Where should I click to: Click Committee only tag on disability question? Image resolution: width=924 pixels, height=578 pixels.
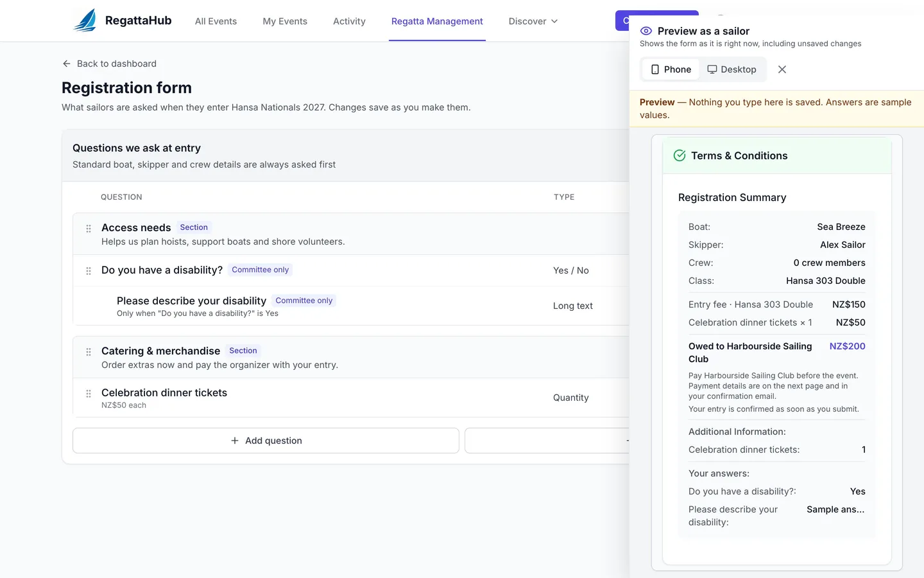pyautogui.click(x=260, y=270)
